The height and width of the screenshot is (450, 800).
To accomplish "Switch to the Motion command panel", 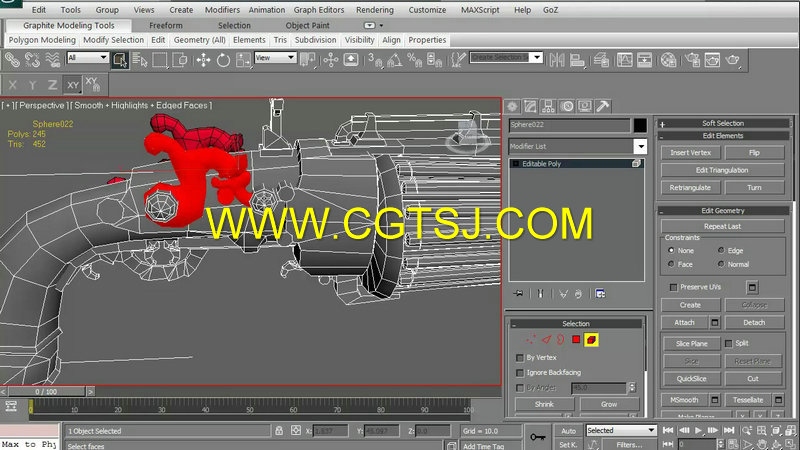I will coord(567,106).
